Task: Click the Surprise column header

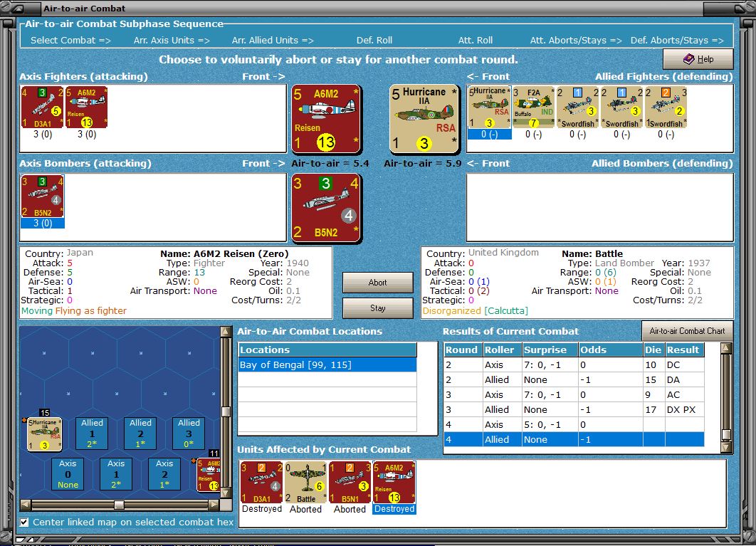Action: pos(550,350)
